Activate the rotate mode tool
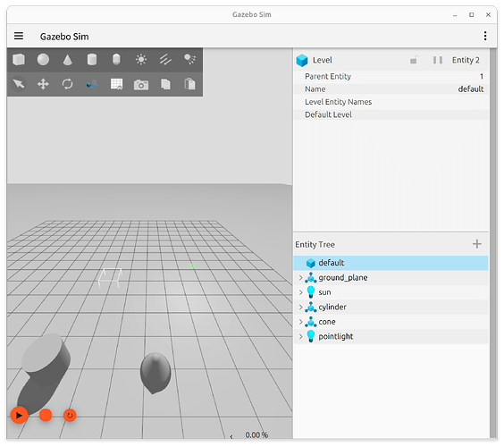This screenshot has height=447, width=504. coord(68,84)
